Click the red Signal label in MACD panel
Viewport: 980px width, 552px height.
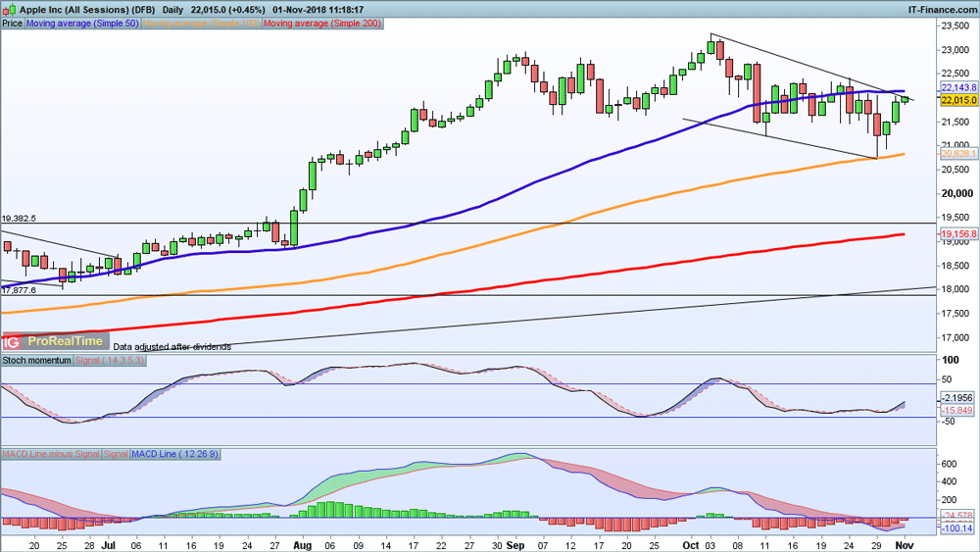116,454
